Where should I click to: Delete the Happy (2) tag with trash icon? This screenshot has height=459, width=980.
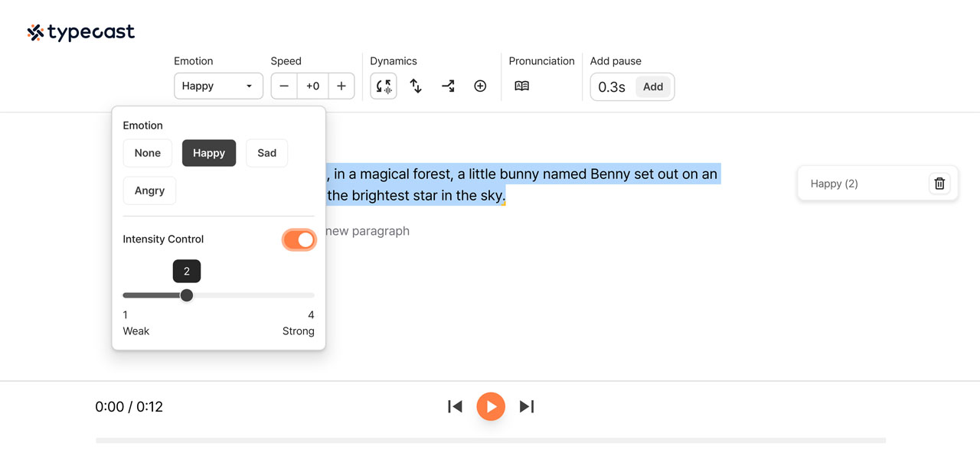tap(939, 184)
